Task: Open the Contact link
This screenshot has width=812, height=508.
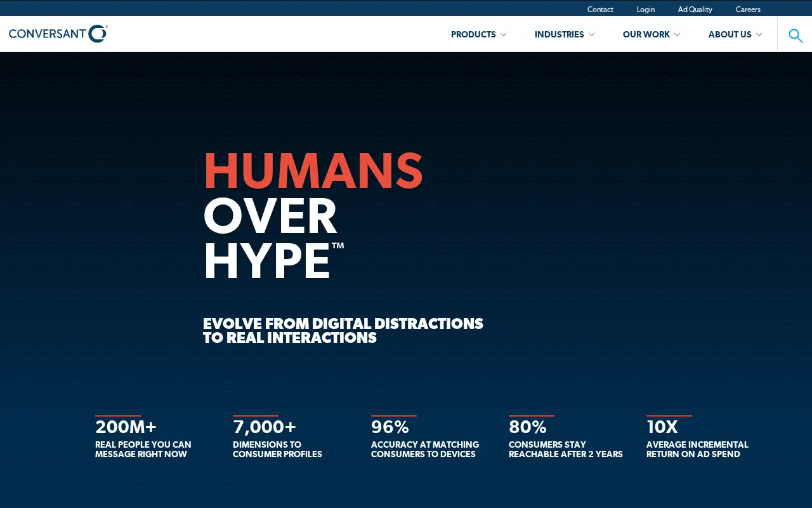Action: 600,10
